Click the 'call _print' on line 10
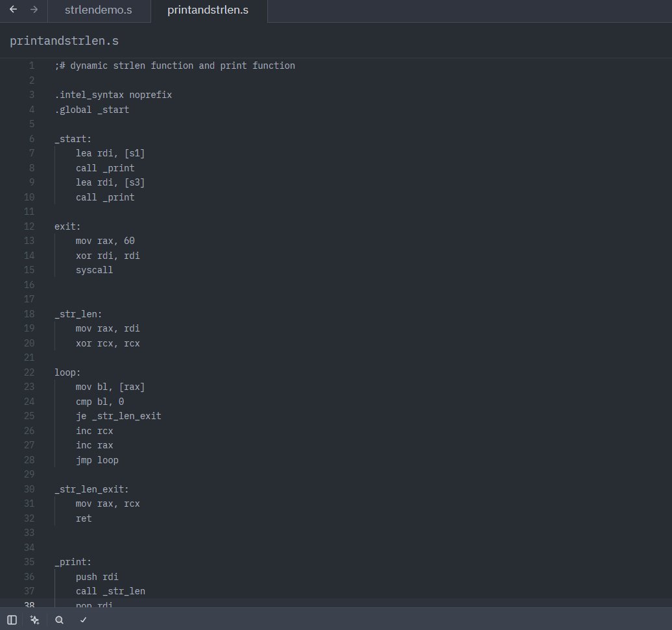Screen dimensions: 672x630 click(x=105, y=197)
